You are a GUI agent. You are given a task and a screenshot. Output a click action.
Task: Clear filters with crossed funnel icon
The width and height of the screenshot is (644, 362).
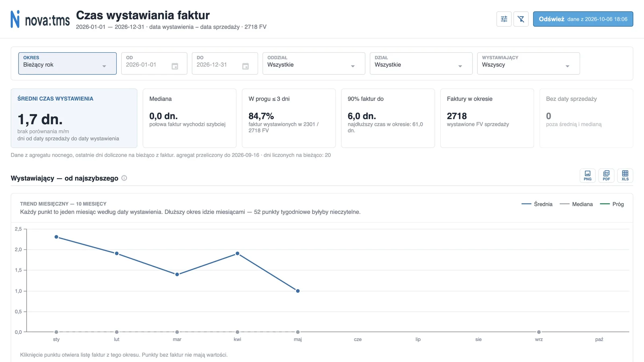click(x=521, y=19)
